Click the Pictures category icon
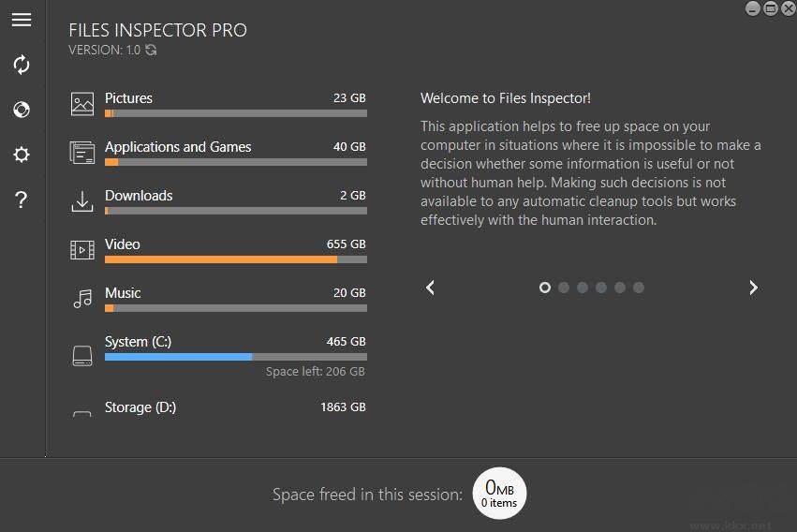This screenshot has height=532, width=797. point(82,104)
